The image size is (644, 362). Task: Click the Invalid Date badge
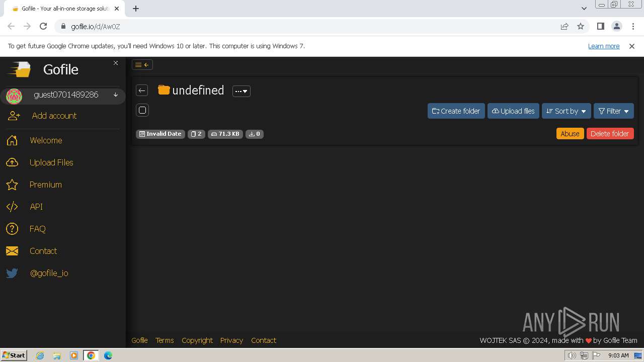160,134
